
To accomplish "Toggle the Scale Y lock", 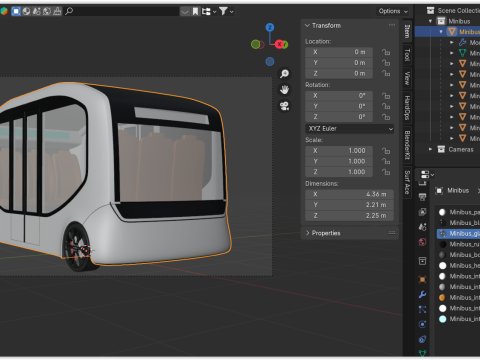I will coord(386,161).
